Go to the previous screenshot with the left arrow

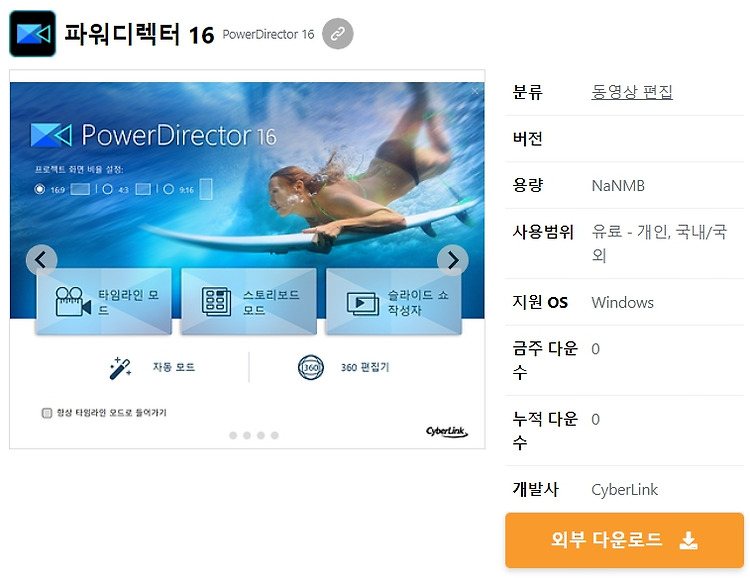[x=42, y=260]
